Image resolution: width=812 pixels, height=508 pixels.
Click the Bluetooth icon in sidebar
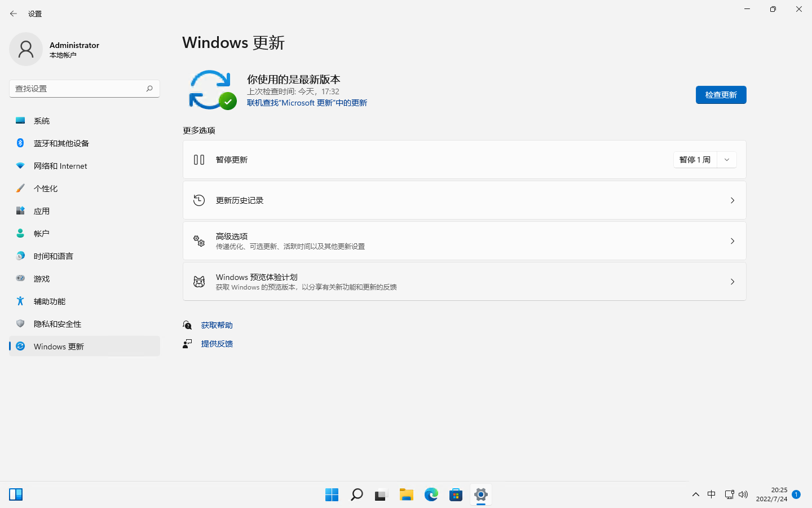(20, 143)
